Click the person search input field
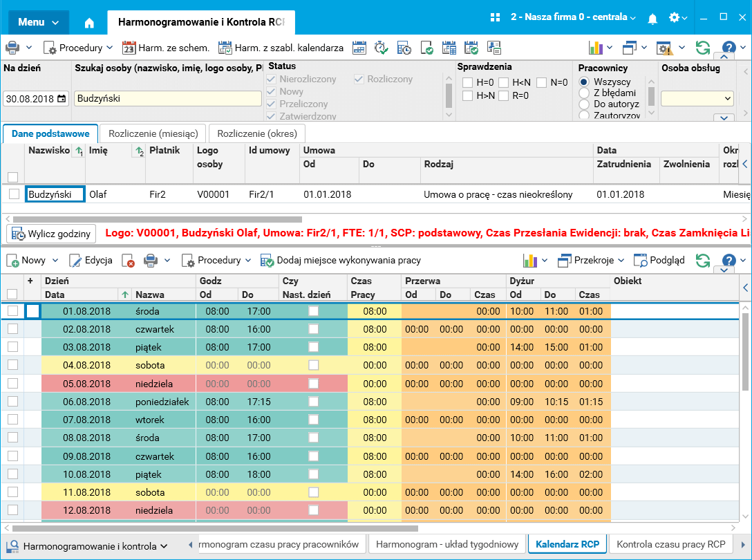 [x=167, y=98]
